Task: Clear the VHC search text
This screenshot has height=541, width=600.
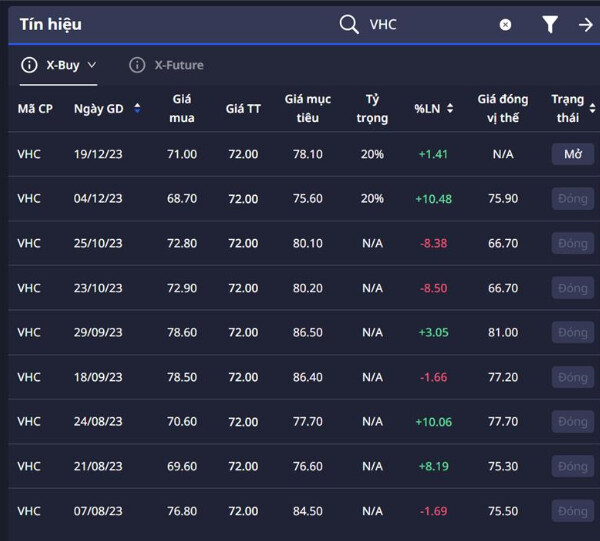Action: 505,25
